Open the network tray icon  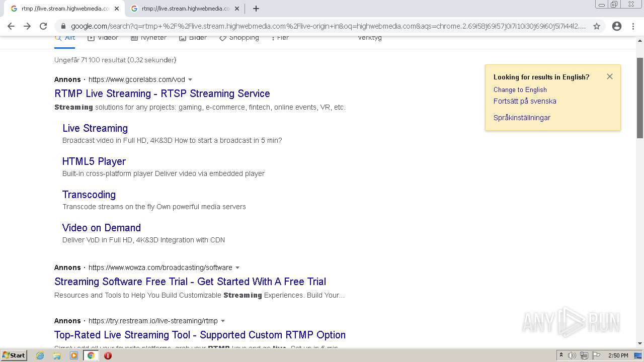(584, 355)
